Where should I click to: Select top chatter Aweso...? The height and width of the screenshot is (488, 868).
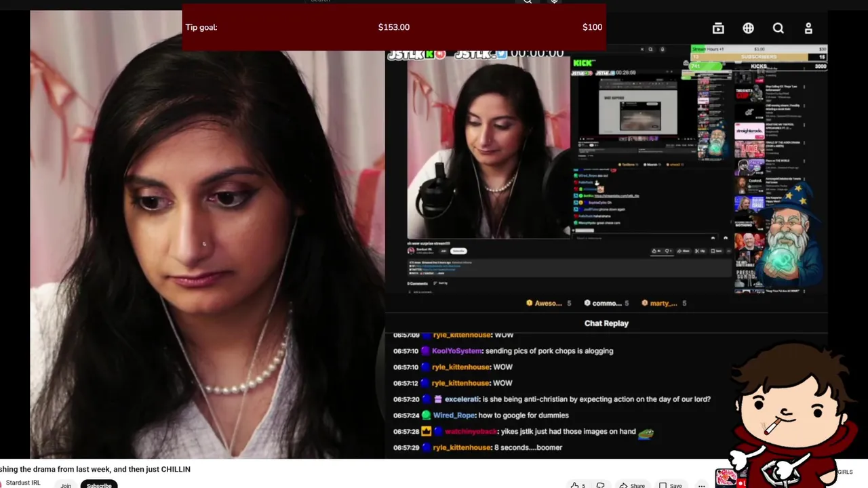(548, 303)
